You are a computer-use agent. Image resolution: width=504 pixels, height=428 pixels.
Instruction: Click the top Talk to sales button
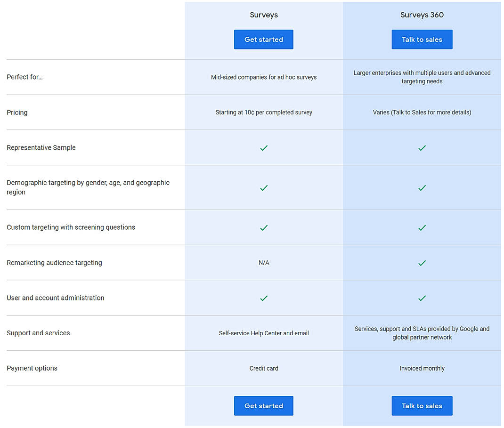coord(422,40)
